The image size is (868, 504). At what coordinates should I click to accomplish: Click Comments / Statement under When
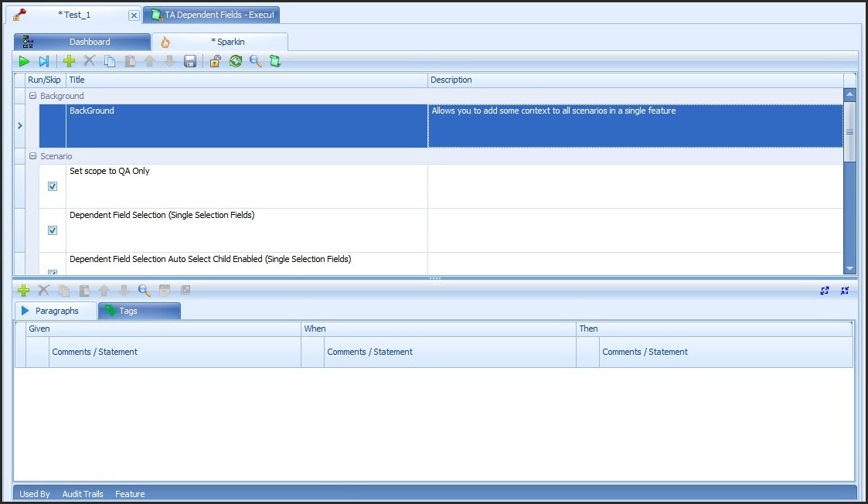coord(450,352)
